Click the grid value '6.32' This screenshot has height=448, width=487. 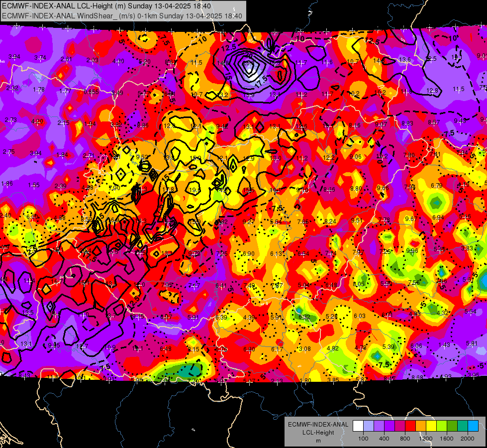click(304, 317)
